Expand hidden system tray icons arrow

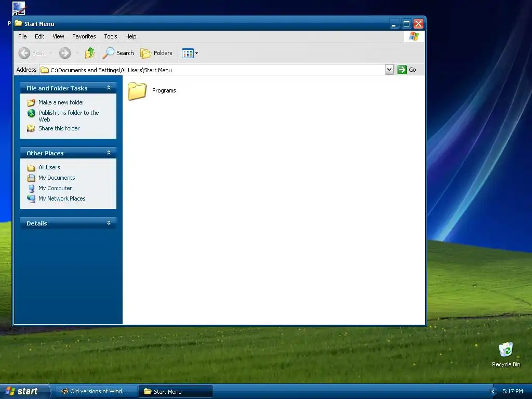[494, 392]
